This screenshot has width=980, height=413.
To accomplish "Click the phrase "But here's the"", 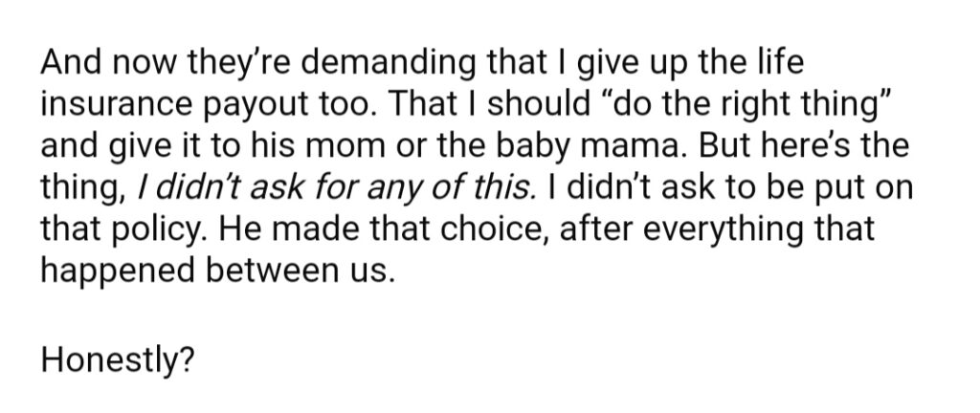I will point(804,146).
